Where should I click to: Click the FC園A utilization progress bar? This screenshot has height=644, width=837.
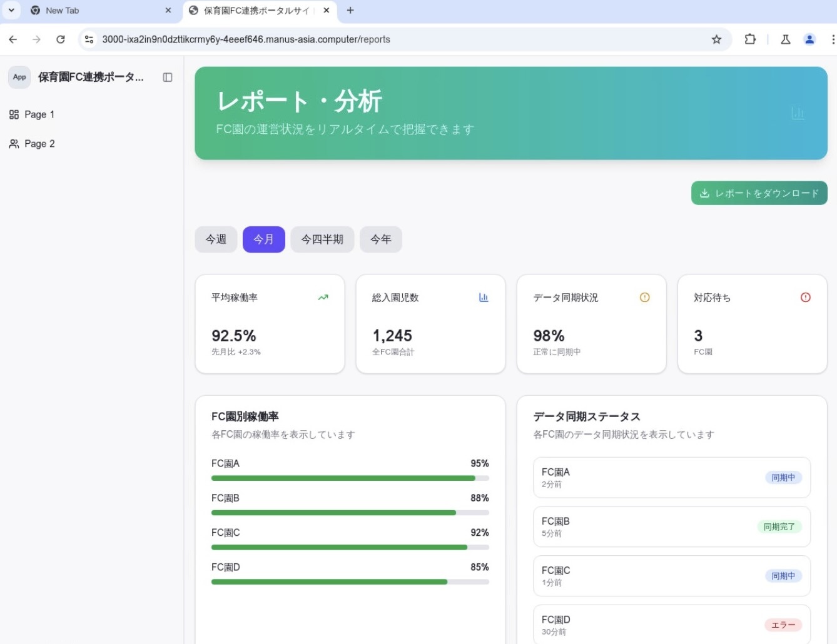pos(350,478)
